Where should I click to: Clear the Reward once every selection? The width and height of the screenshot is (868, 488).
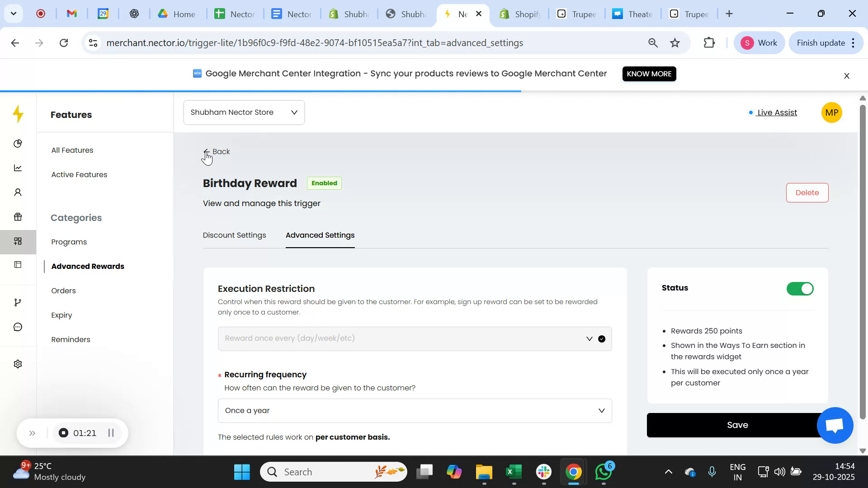tap(601, 338)
